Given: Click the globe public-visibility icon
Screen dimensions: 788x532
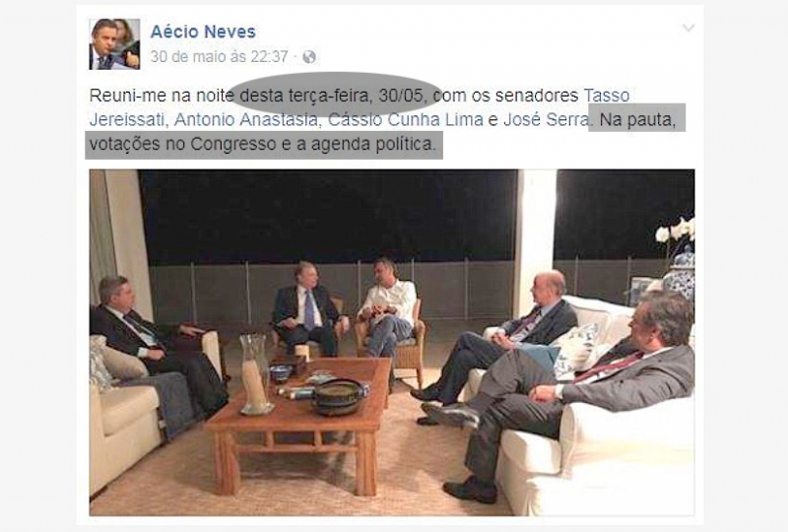Looking at the screenshot, I should [x=309, y=57].
